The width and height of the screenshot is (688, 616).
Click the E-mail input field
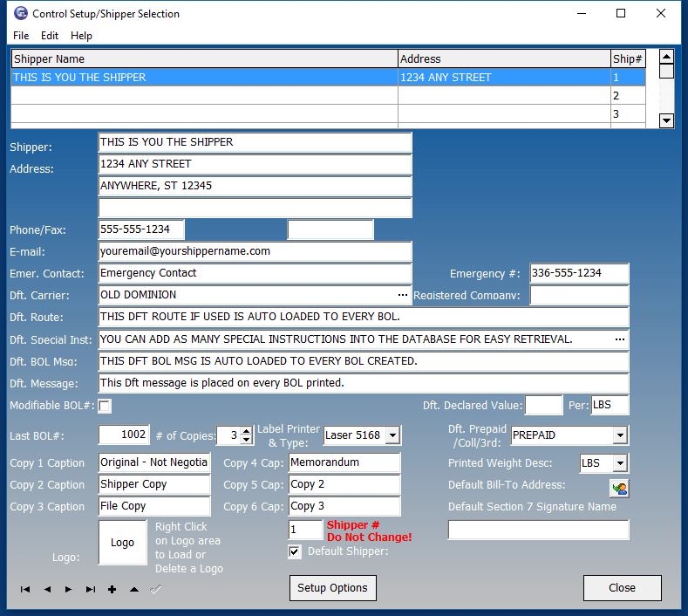pyautogui.click(x=255, y=251)
